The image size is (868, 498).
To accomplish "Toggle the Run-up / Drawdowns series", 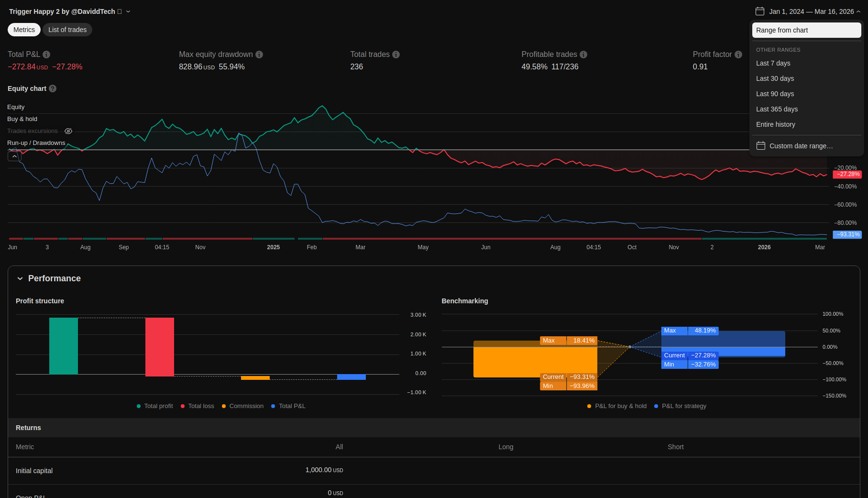I will 36,143.
